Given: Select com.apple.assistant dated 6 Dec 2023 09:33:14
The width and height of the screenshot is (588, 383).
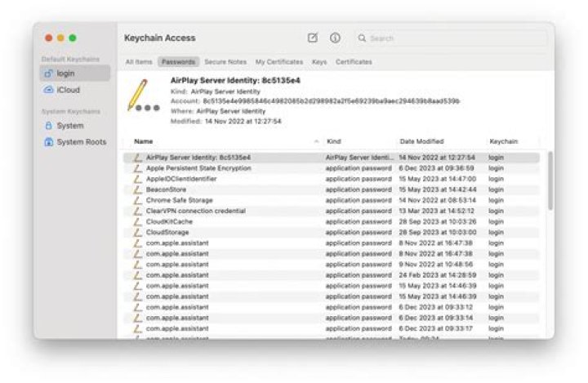Looking at the screenshot, I should 332,318.
